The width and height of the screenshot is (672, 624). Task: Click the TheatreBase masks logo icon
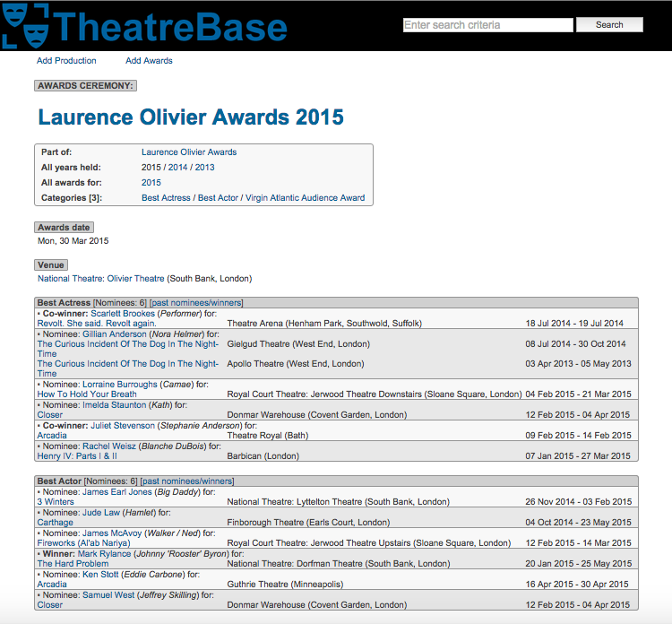pos(25,26)
